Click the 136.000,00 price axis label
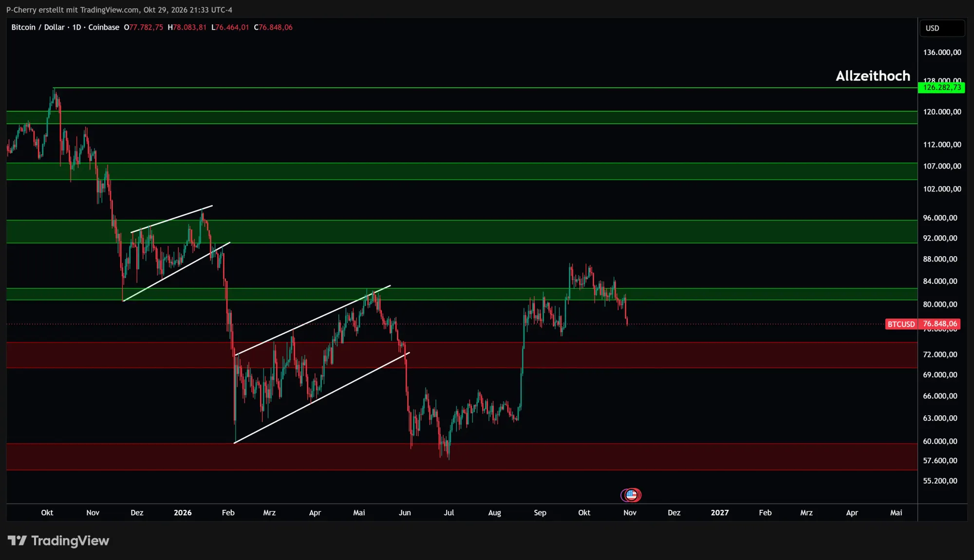The height and width of the screenshot is (560, 974). (942, 53)
